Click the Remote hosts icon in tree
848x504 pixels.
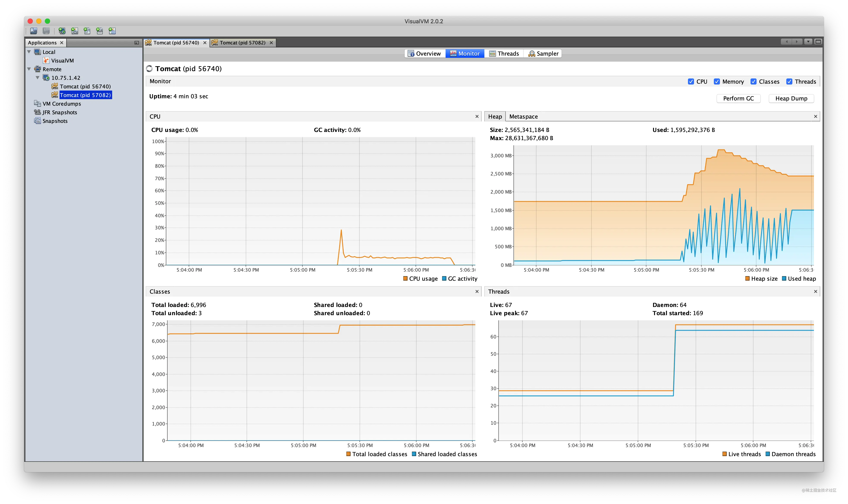pos(37,69)
